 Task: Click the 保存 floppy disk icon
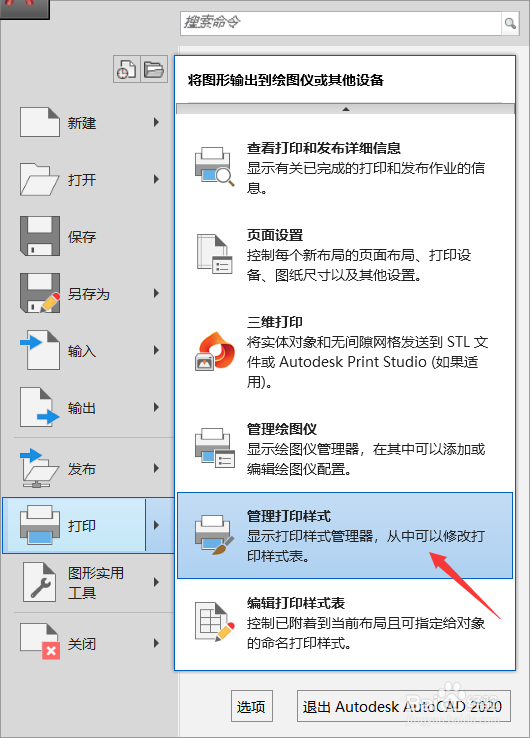pyautogui.click(x=40, y=236)
